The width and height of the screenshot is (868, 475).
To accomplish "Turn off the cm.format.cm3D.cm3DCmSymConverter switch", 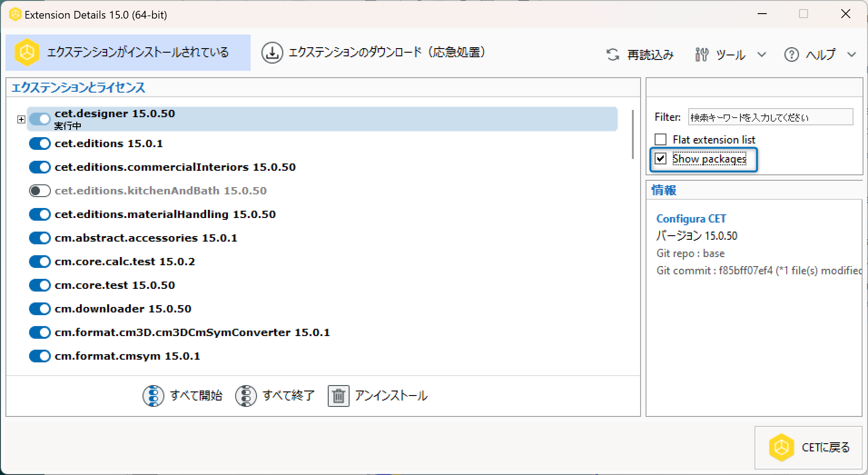I will (x=39, y=332).
